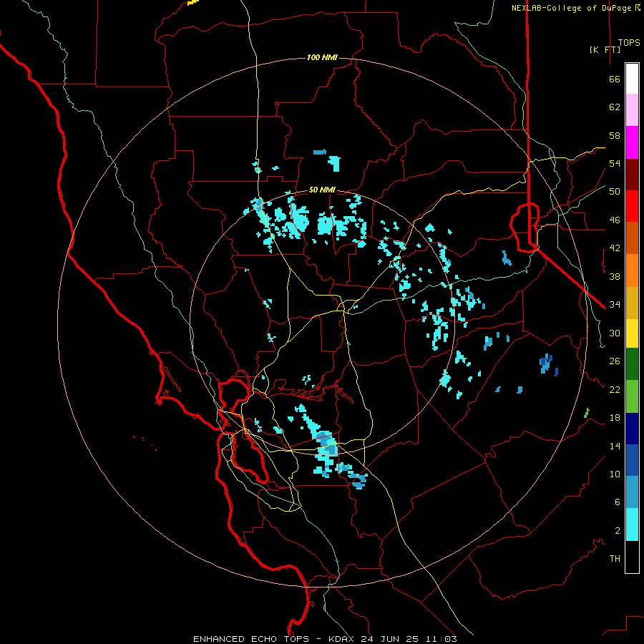Image resolution: width=644 pixels, height=644 pixels.
Task: Click the legend value "42"
Action: [x=615, y=248]
